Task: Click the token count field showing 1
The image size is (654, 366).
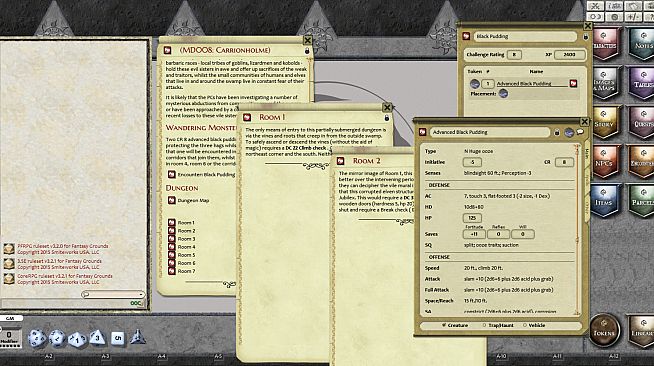Action: coord(488,84)
